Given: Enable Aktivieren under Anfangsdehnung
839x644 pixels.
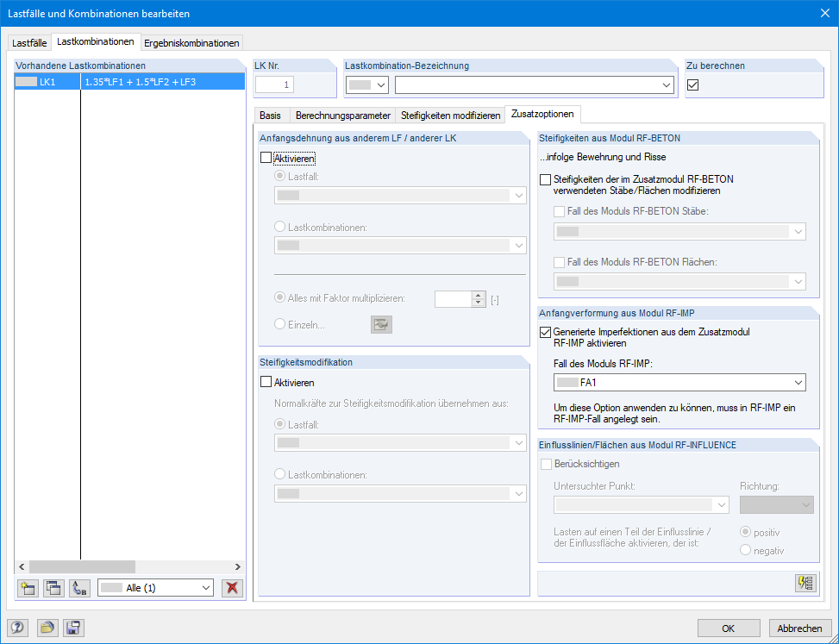Looking at the screenshot, I should (x=266, y=158).
